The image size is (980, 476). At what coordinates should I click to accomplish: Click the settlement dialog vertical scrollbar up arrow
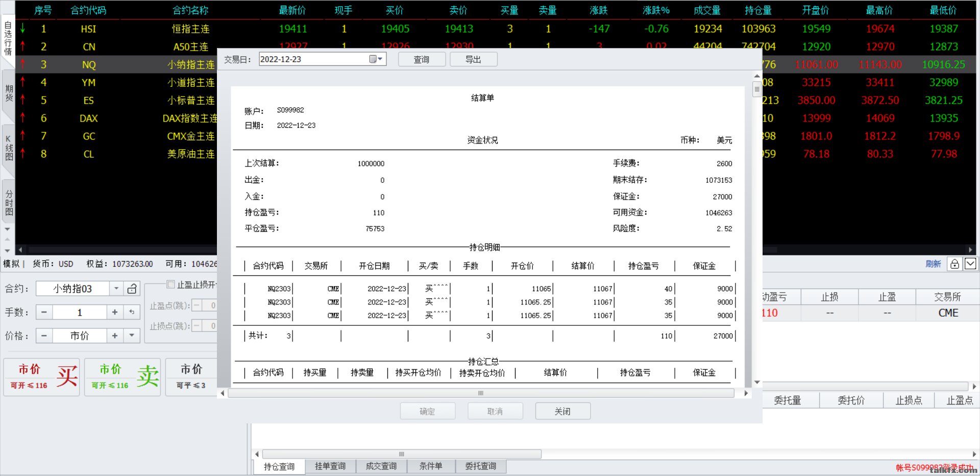click(x=757, y=76)
